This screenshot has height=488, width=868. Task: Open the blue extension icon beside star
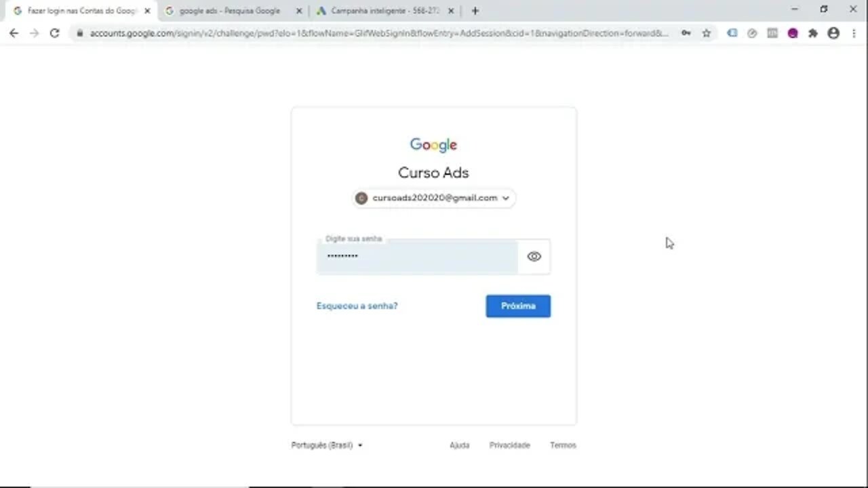[x=732, y=33]
